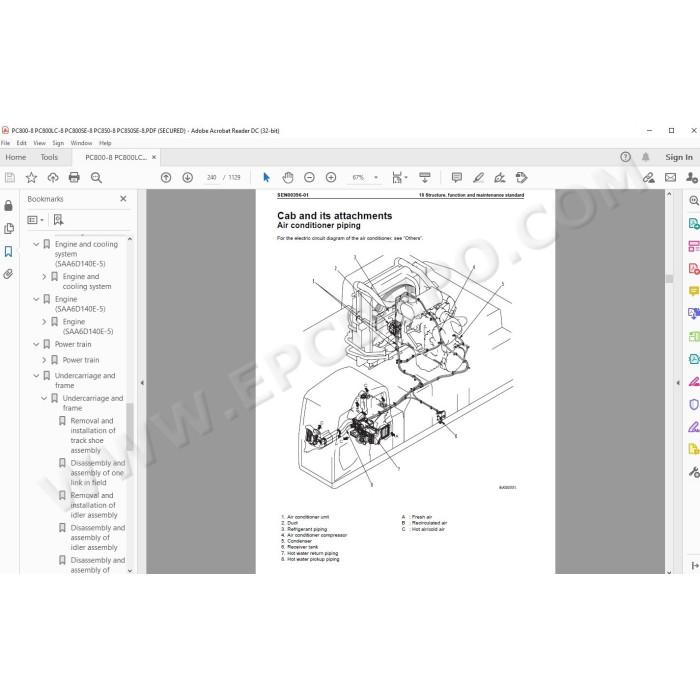Add the document to starred files
Image resolution: width=700 pixels, height=700 pixels.
31,178
